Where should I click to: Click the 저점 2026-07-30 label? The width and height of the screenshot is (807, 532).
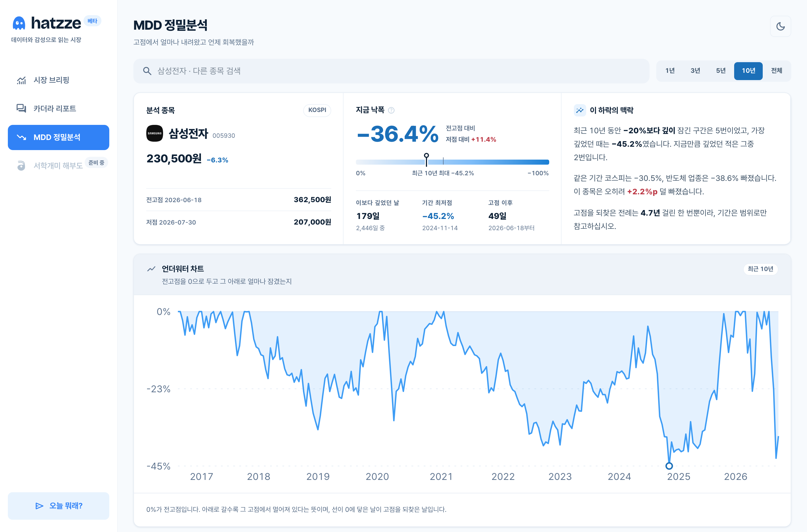tap(171, 222)
